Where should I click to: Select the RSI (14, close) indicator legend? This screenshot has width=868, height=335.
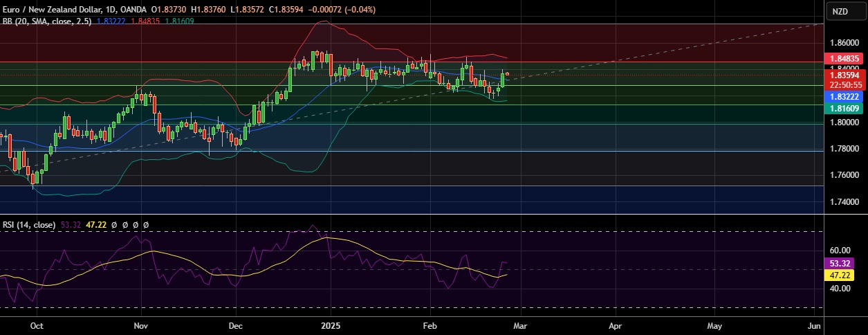pyautogui.click(x=29, y=225)
